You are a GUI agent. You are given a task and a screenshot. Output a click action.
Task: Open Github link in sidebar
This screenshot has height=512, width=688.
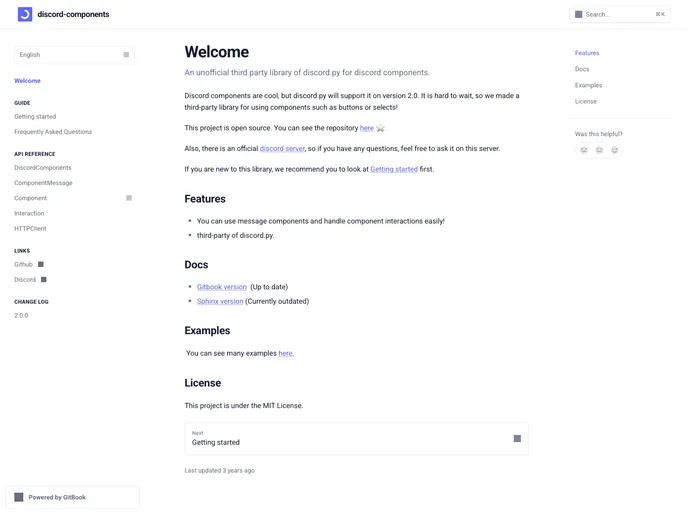(23, 265)
